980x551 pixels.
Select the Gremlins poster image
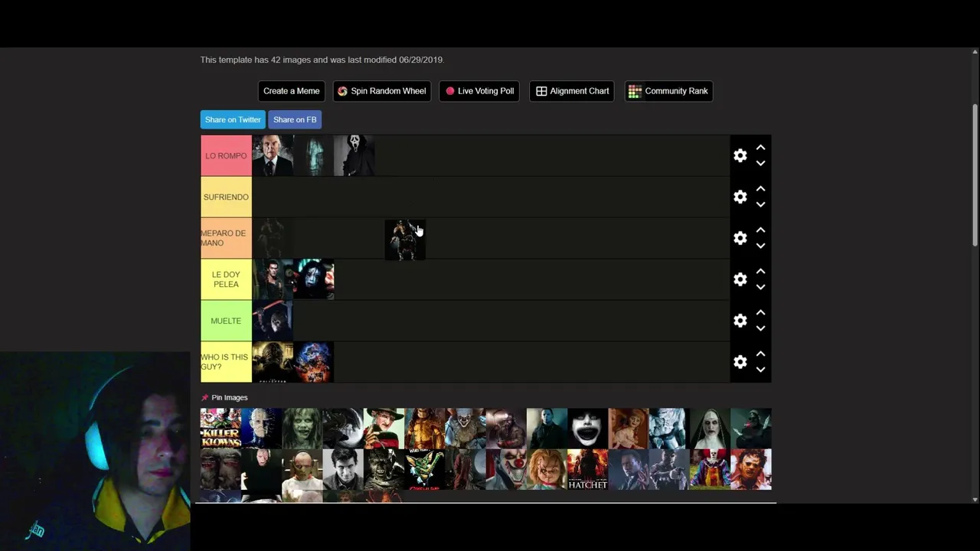[424, 469]
